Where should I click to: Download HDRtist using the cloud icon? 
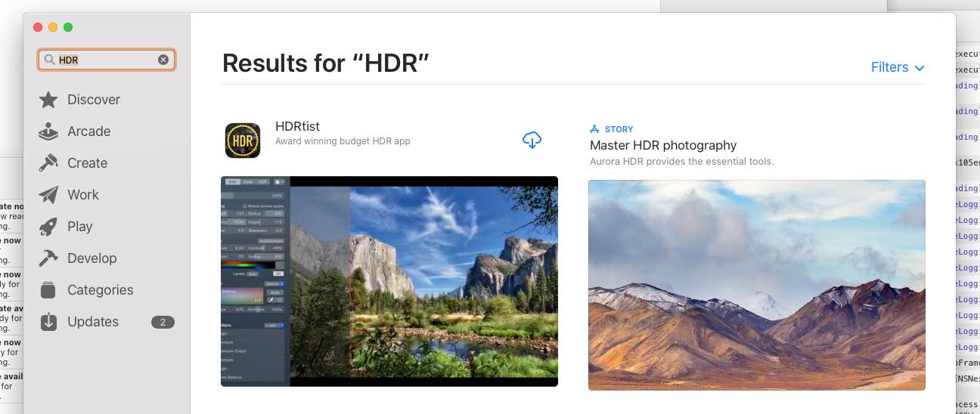532,140
